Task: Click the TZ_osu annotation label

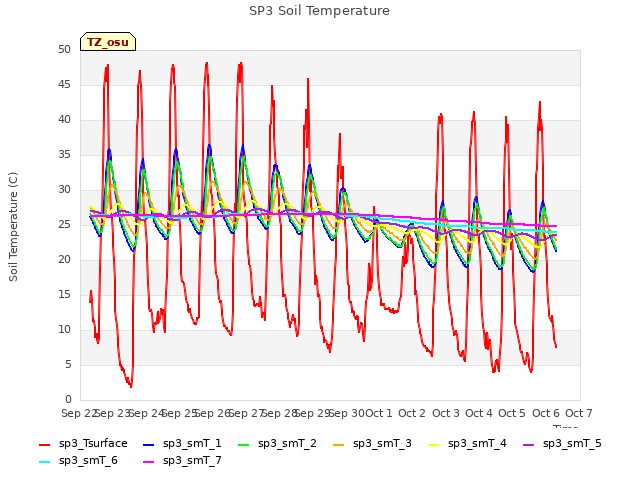Action: point(108,42)
